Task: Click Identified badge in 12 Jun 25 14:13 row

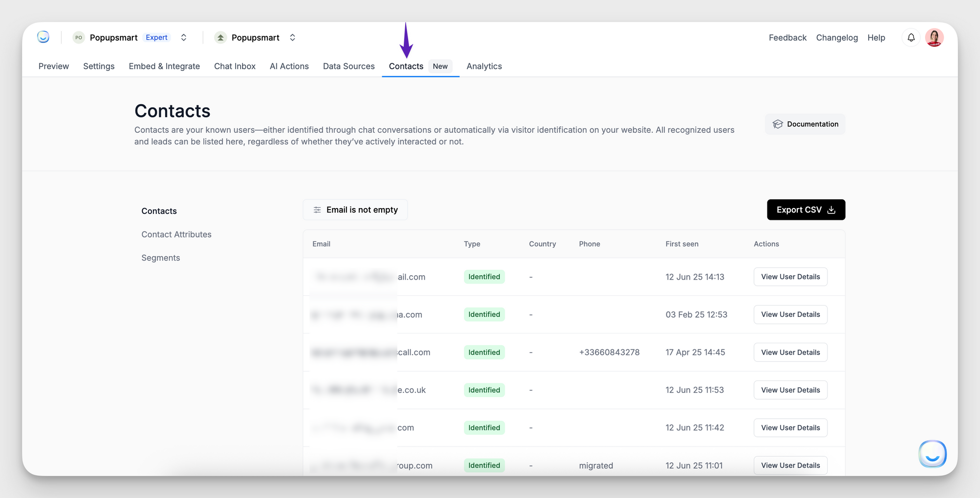Action: pyautogui.click(x=484, y=277)
